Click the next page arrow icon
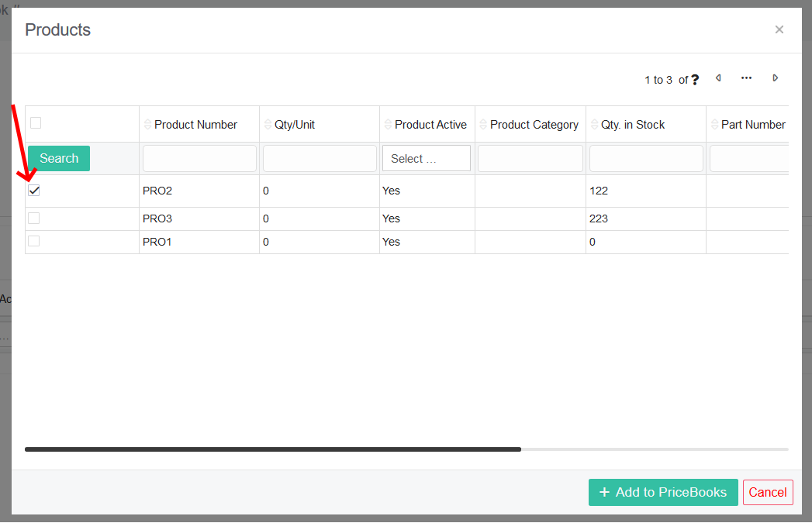The image size is (812, 523). point(775,77)
